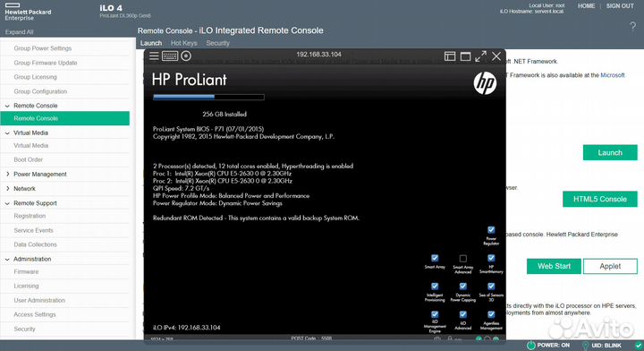Image resolution: width=644 pixels, height=351 pixels.
Task: Switch console to windowed mode icon
Action: pyautogui.click(x=465, y=56)
